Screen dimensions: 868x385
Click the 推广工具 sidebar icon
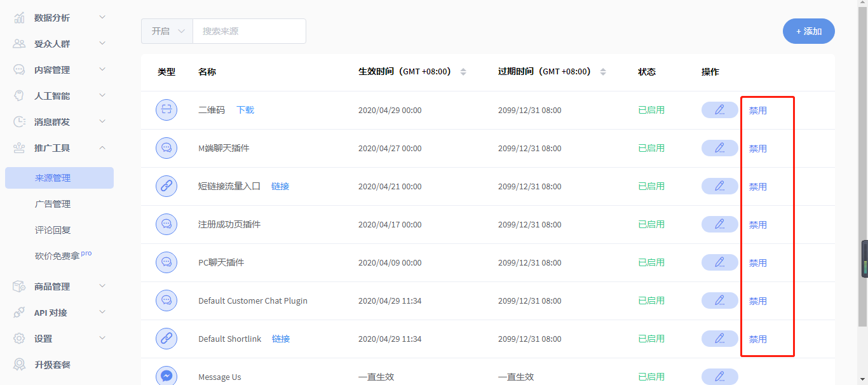tap(19, 148)
